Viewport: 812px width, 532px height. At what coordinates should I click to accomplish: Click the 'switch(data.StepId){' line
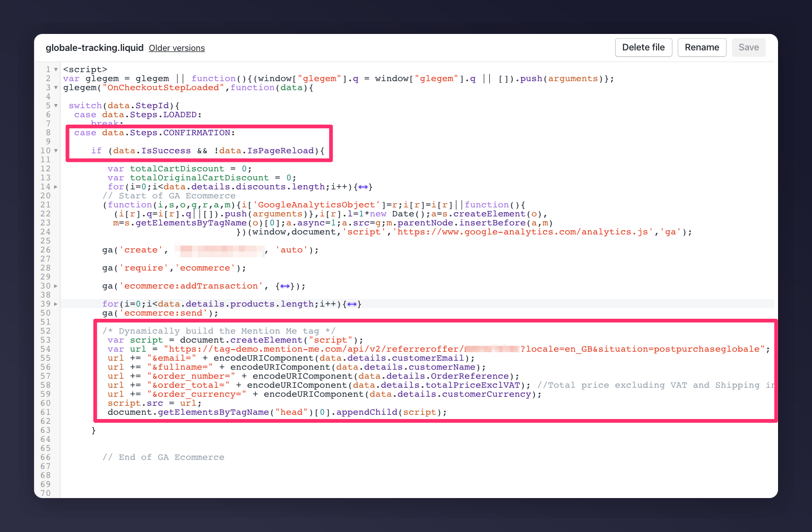click(124, 106)
